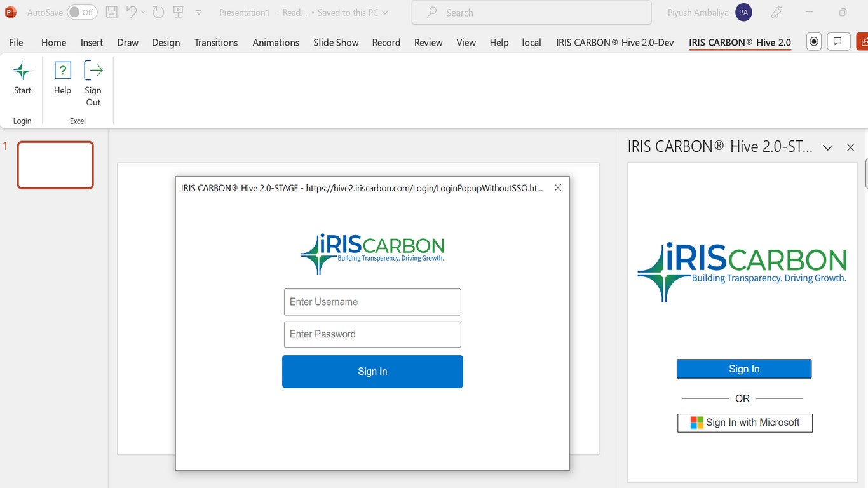
Task: Switch to the Review tab
Action: coord(428,43)
